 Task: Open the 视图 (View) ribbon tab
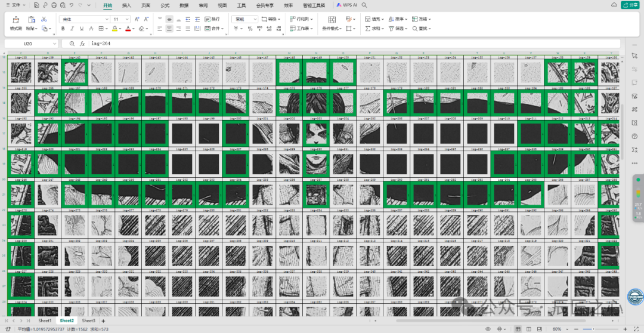pyautogui.click(x=222, y=6)
